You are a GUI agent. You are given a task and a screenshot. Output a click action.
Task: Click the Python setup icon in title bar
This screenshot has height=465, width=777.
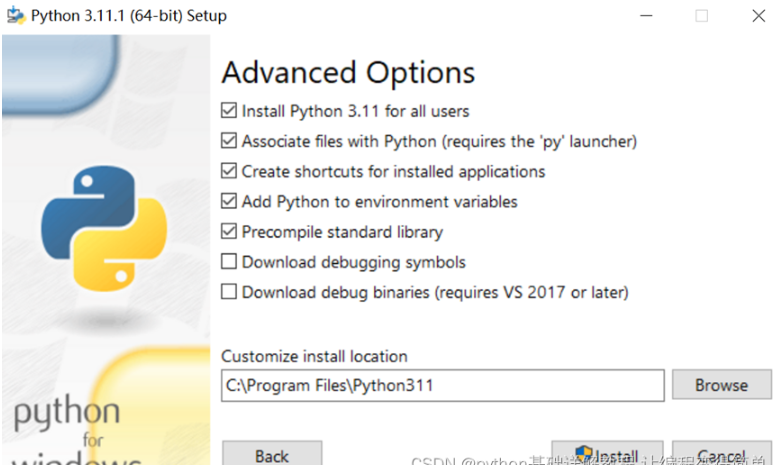(15, 15)
